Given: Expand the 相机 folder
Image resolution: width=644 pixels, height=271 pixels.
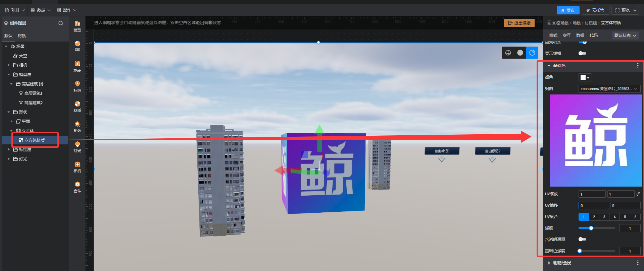Looking at the screenshot, I should (x=9, y=65).
